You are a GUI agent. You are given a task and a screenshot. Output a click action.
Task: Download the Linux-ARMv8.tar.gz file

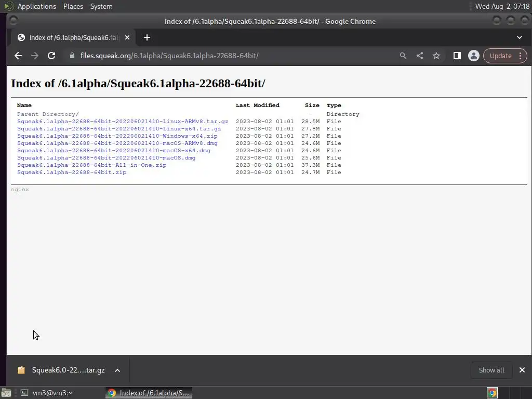click(123, 122)
